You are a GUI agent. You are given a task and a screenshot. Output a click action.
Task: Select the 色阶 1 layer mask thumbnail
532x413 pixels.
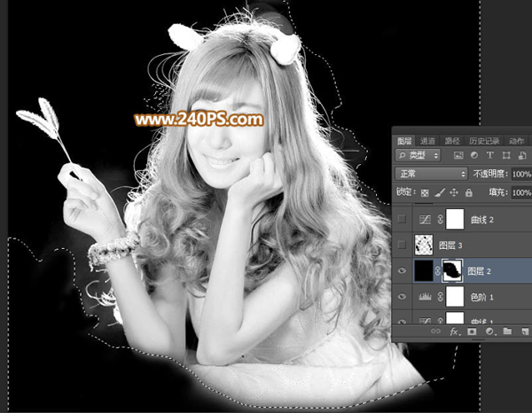[x=455, y=296]
